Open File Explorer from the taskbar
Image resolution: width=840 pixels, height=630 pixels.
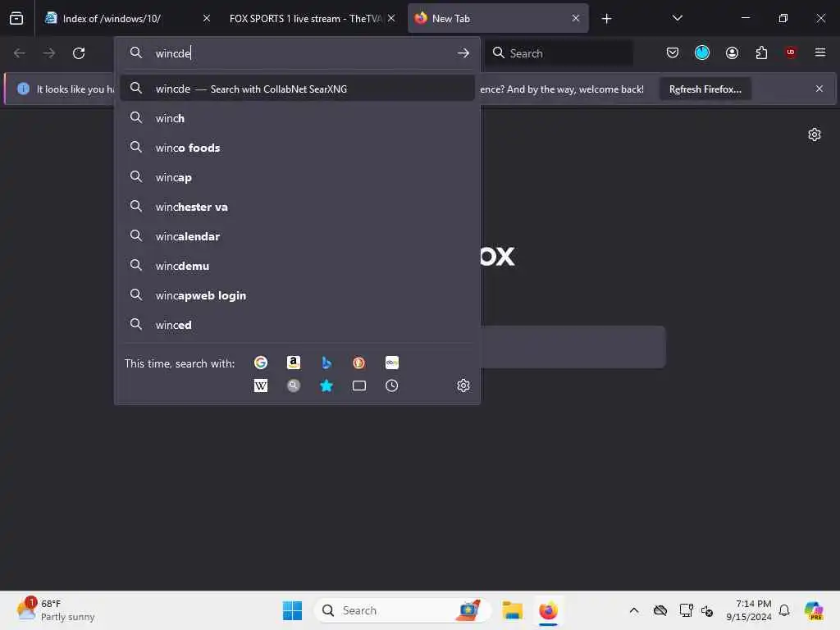tap(512, 610)
